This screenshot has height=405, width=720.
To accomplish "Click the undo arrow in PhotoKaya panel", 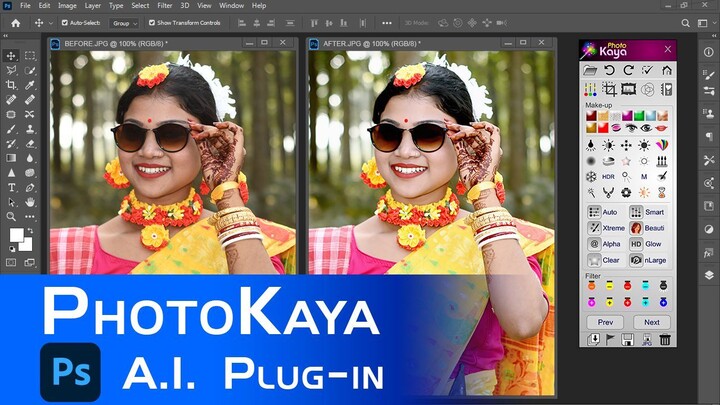I will [x=609, y=70].
